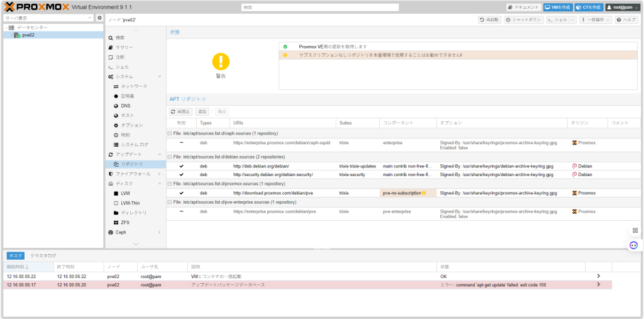The height and width of the screenshot is (319, 644).
Task: Open ネットワーク (Network) in the node menu
Action: [134, 86]
